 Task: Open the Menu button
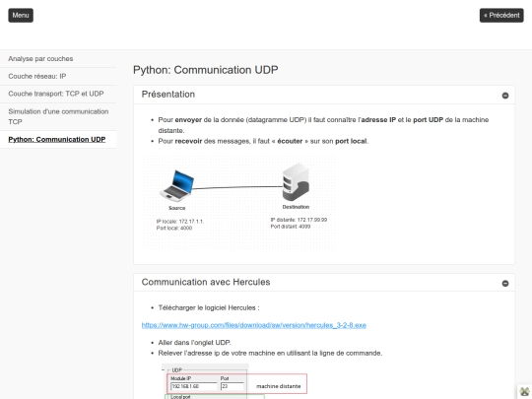[21, 15]
